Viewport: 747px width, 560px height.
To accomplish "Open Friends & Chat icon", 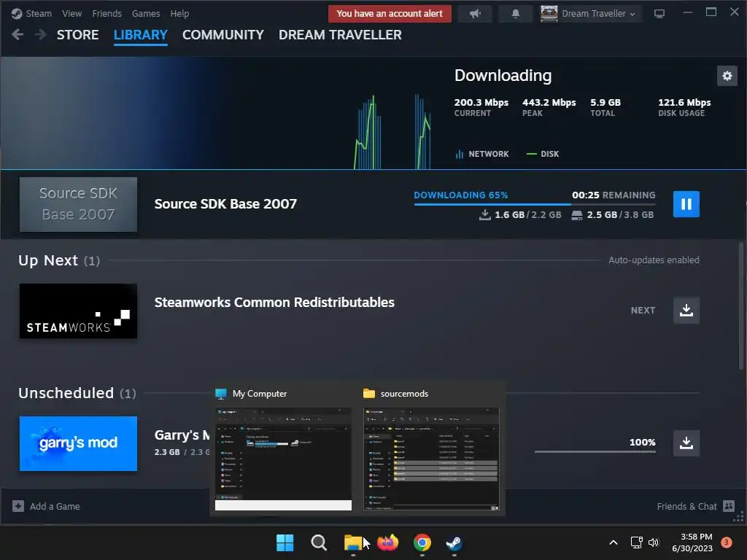I will point(729,506).
